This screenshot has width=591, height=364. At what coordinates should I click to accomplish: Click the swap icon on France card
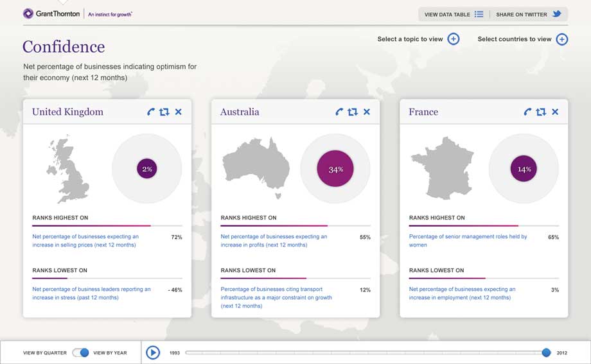point(541,112)
